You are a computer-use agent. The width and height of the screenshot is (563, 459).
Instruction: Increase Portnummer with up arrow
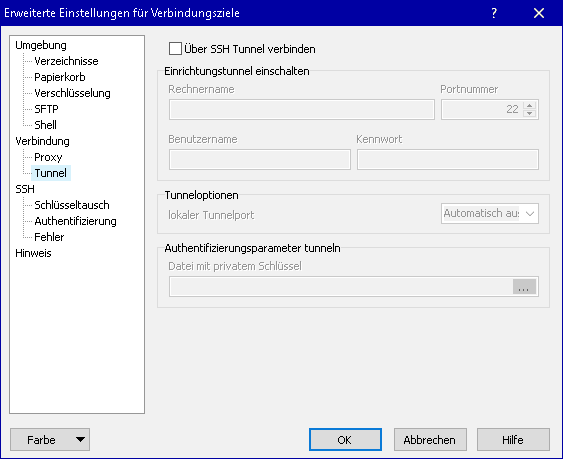pos(530,105)
